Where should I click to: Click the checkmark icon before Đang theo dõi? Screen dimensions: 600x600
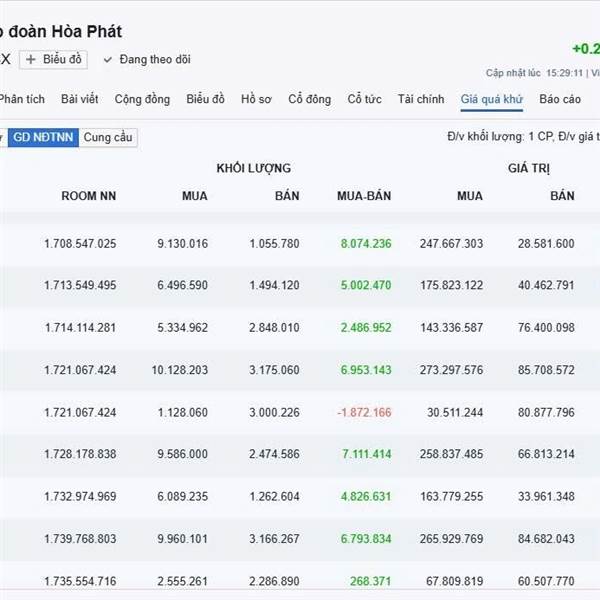[108, 60]
